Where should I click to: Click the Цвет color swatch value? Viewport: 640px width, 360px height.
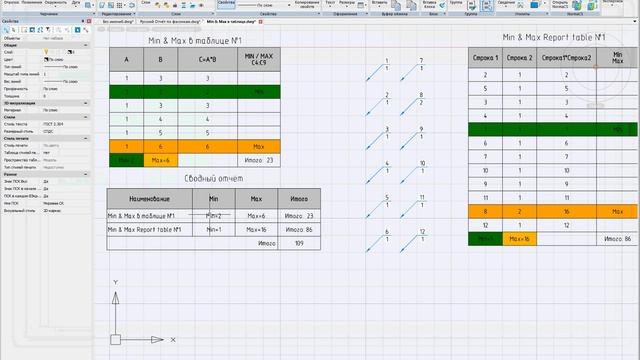(x=46, y=60)
